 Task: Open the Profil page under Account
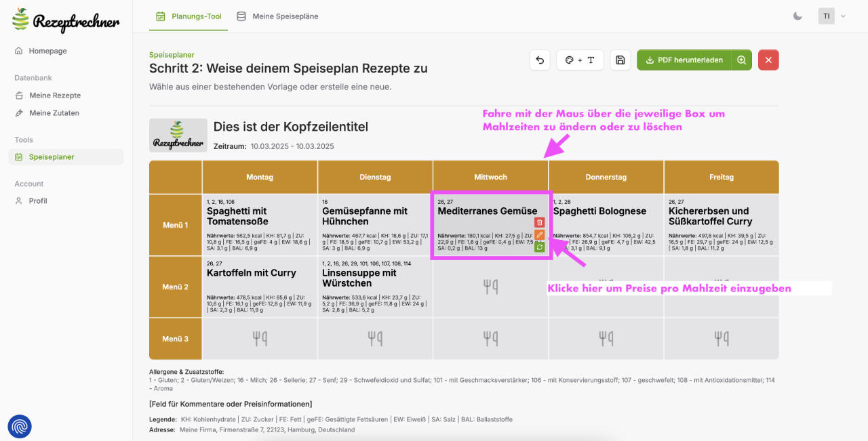click(x=38, y=201)
